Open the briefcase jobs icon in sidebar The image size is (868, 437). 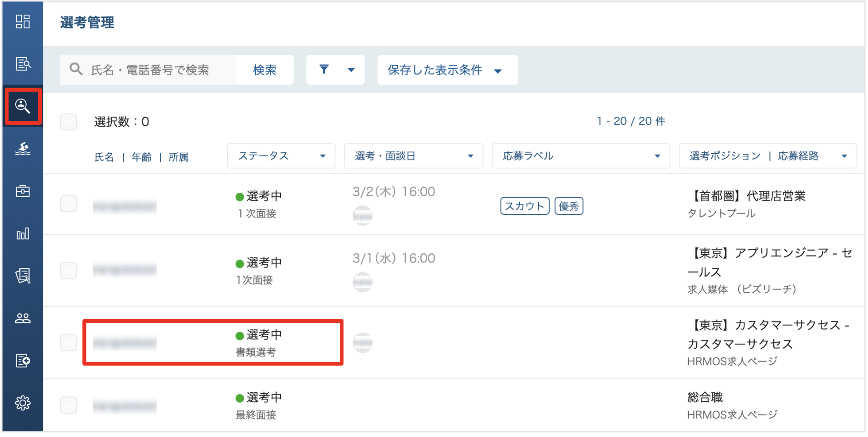[23, 191]
